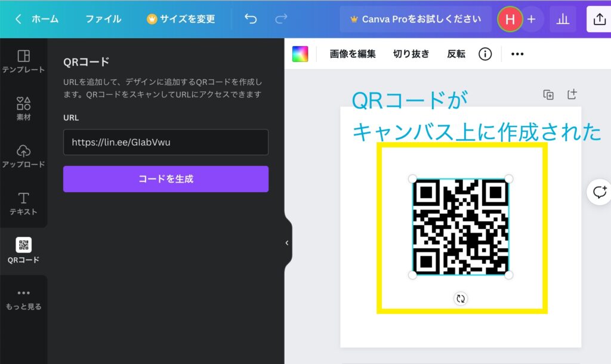Collapse the side panel
611x364 pixels.
(x=287, y=243)
